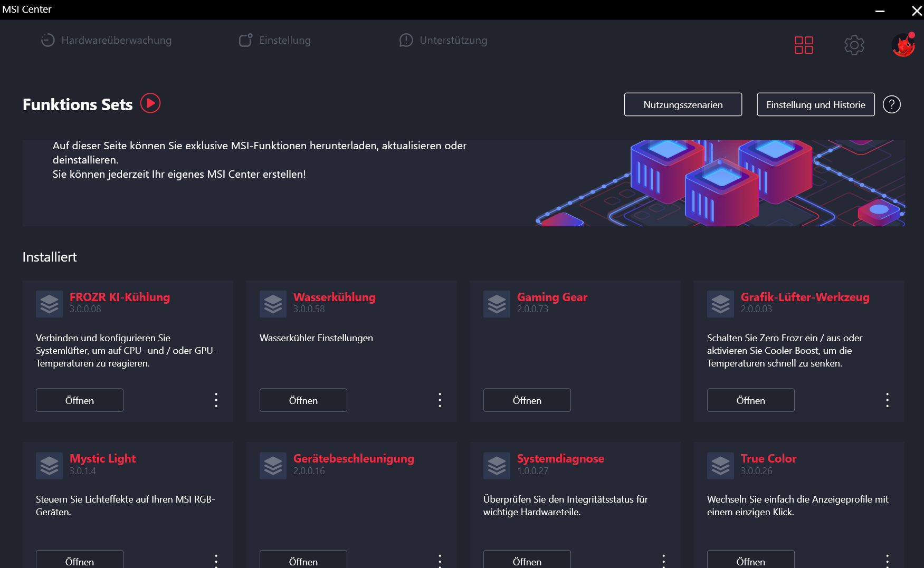Expand Systemdiagnose three-dot menu
This screenshot has width=924, height=568.
click(x=664, y=561)
